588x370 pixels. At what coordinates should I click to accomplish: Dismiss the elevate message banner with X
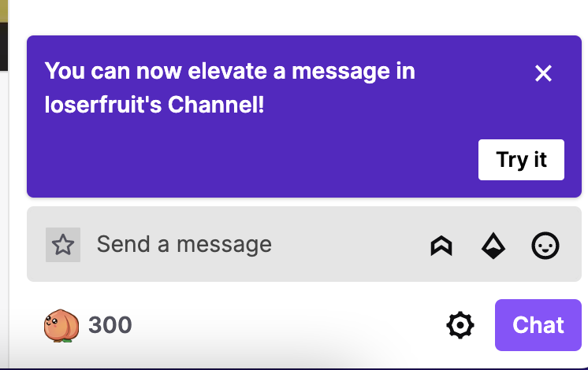pyautogui.click(x=543, y=74)
